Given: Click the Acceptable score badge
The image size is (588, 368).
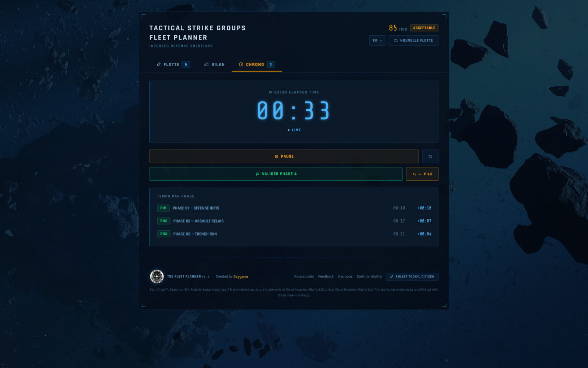Looking at the screenshot, I should click(x=424, y=28).
